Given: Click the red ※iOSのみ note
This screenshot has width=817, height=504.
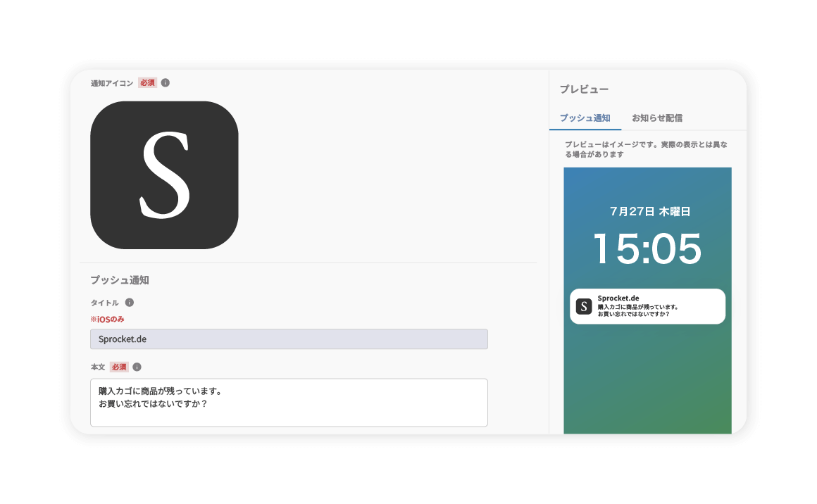Looking at the screenshot, I should pyautogui.click(x=107, y=319).
